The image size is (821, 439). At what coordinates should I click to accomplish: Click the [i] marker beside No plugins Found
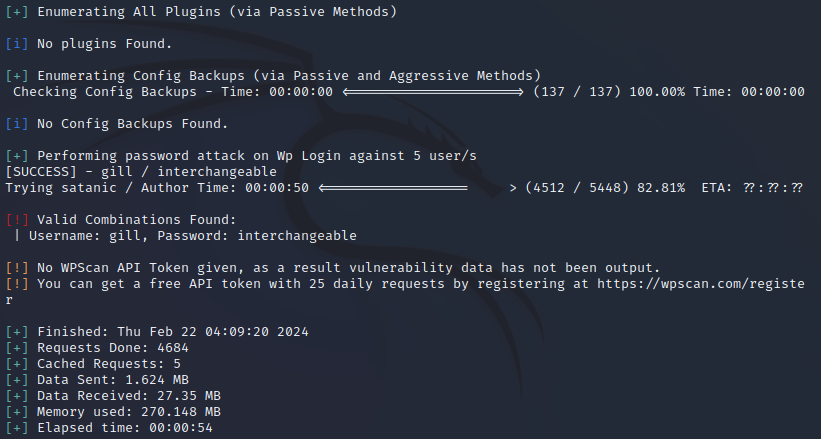[17, 44]
